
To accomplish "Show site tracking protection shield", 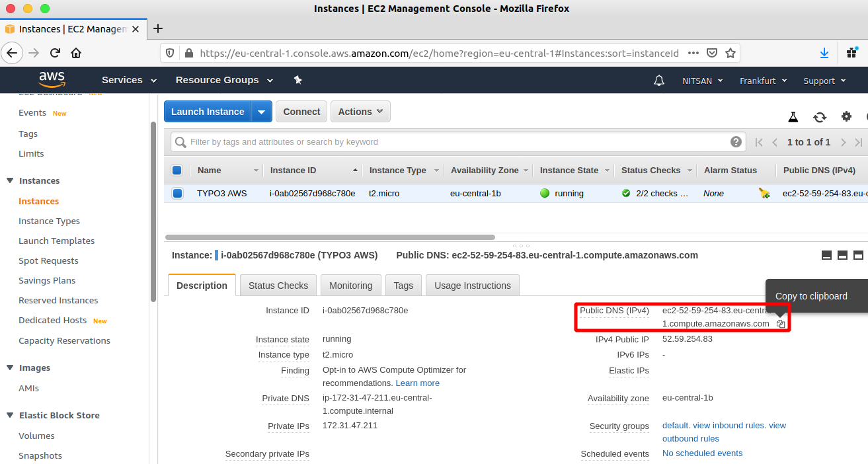I will click(170, 53).
